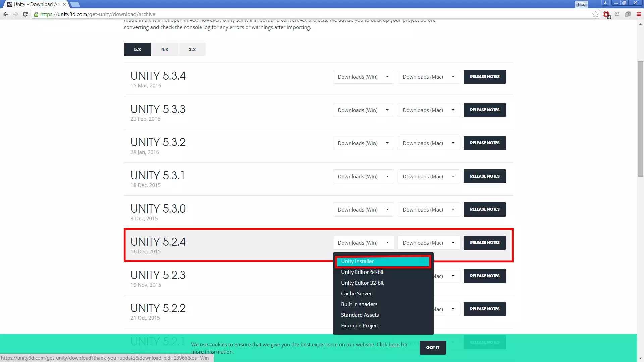Dismiss cookie notice with Got It button
Viewport: 644px width, 362px height.
point(432,348)
